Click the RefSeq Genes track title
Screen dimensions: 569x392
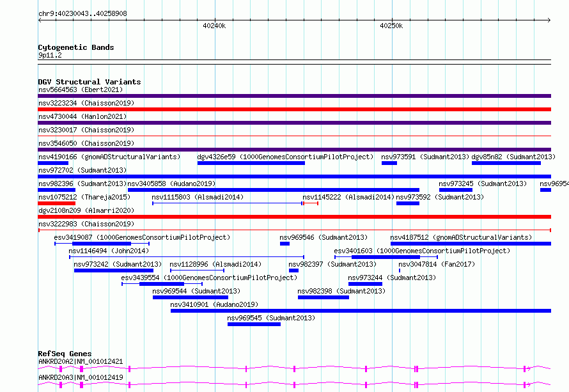tap(65, 354)
